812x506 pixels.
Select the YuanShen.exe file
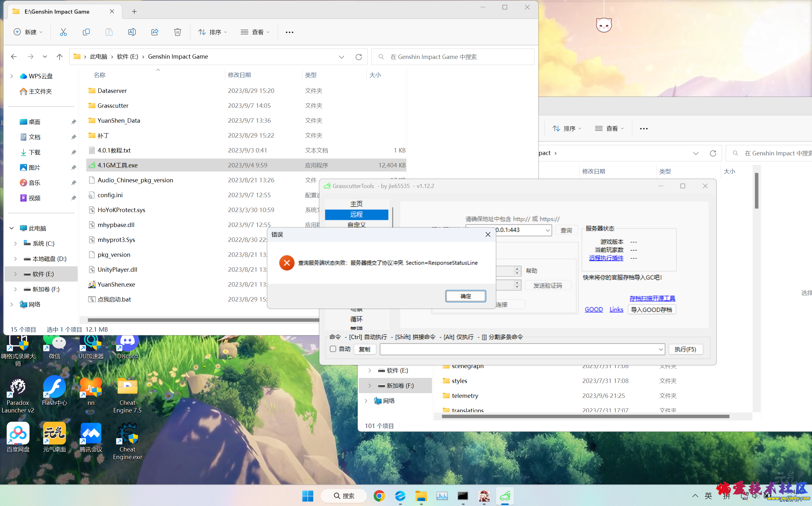click(x=116, y=284)
